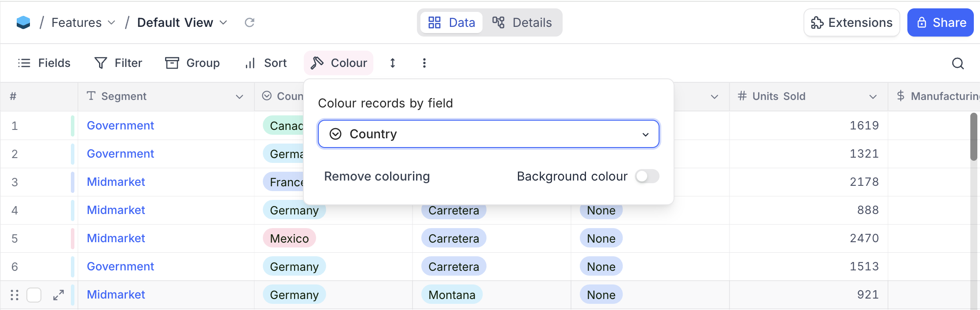Viewport: 980px width, 310px height.
Task: Click Remove colouring
Action: click(377, 176)
